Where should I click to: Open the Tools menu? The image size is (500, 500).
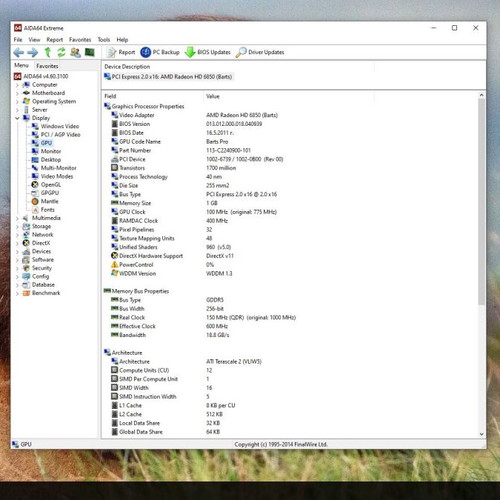[104, 39]
